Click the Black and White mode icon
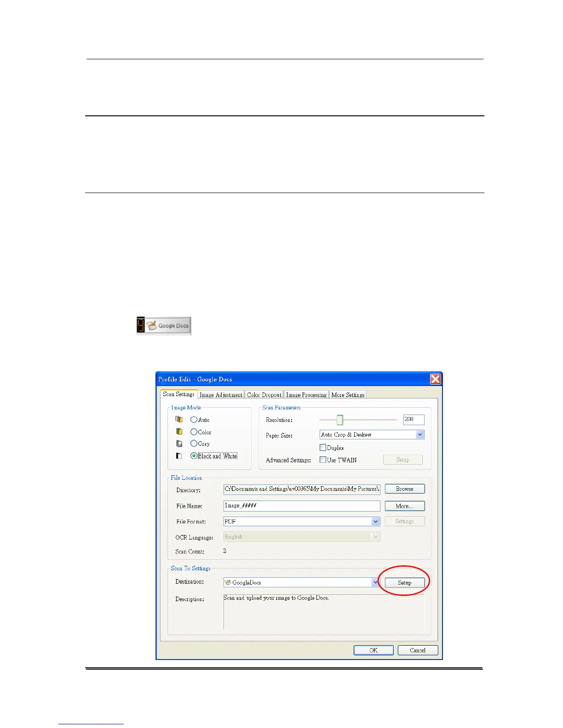This screenshot has width=563, height=728. (x=179, y=456)
